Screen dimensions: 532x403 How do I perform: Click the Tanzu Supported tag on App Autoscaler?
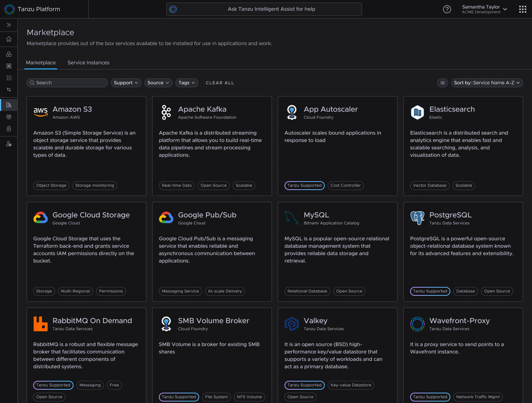click(x=304, y=186)
